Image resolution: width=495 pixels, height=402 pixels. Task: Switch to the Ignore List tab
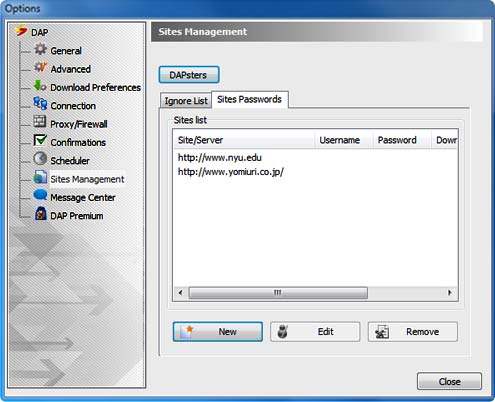point(186,101)
